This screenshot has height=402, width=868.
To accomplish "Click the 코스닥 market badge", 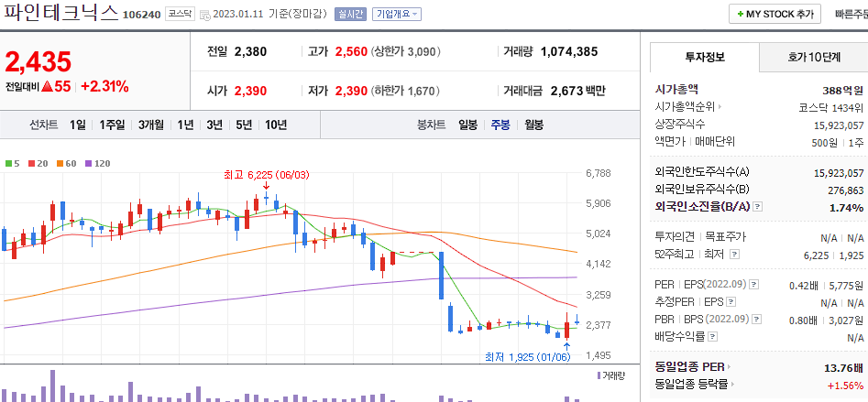I will pos(180,14).
